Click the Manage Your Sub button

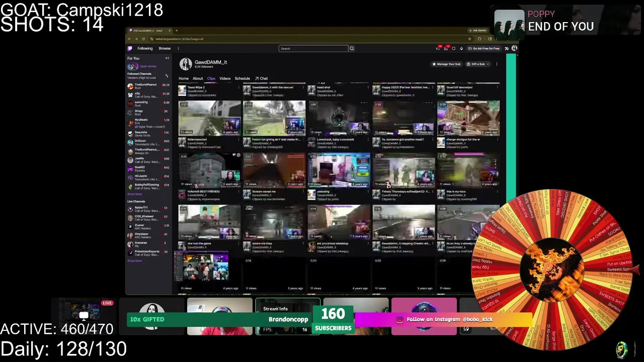[446, 64]
